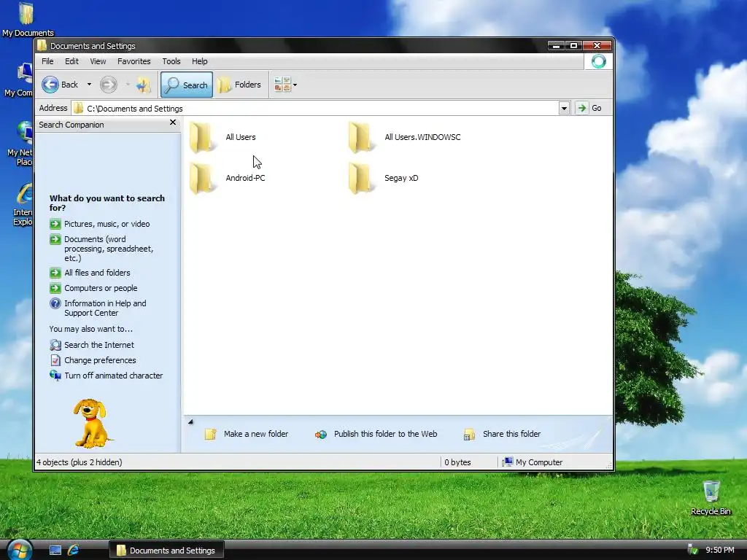The height and width of the screenshot is (560, 747).
Task: Choose Computers or people search
Action: (101, 288)
